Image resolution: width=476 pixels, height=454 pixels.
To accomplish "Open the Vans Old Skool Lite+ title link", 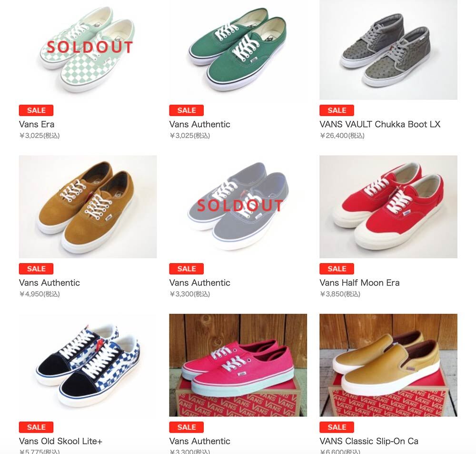I will [60, 441].
